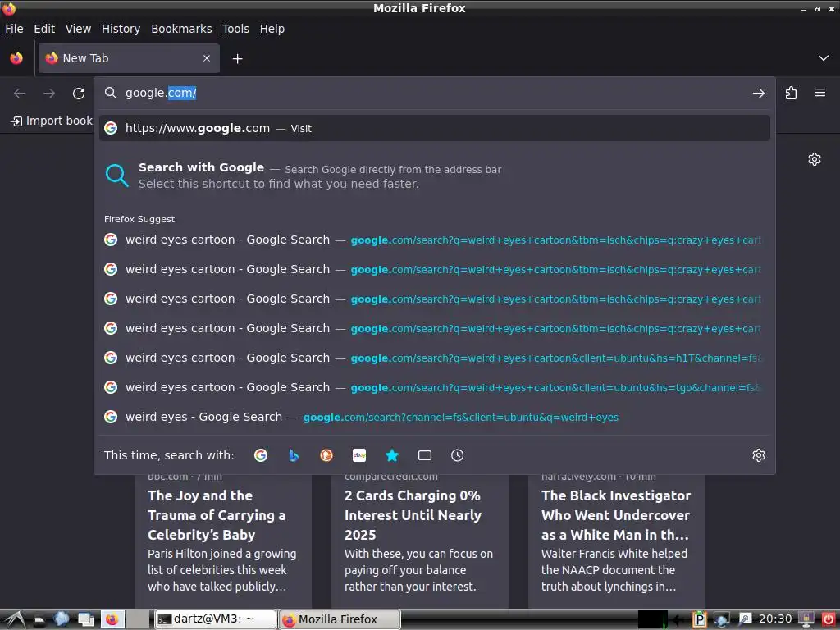Open the Extensions puzzle icon

point(791,94)
